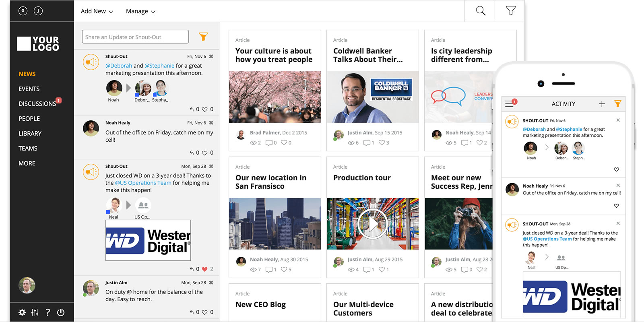Image resolution: width=644 pixels, height=322 pixels.
Task: Open MORE section in sidebar
Action: pos(27,163)
